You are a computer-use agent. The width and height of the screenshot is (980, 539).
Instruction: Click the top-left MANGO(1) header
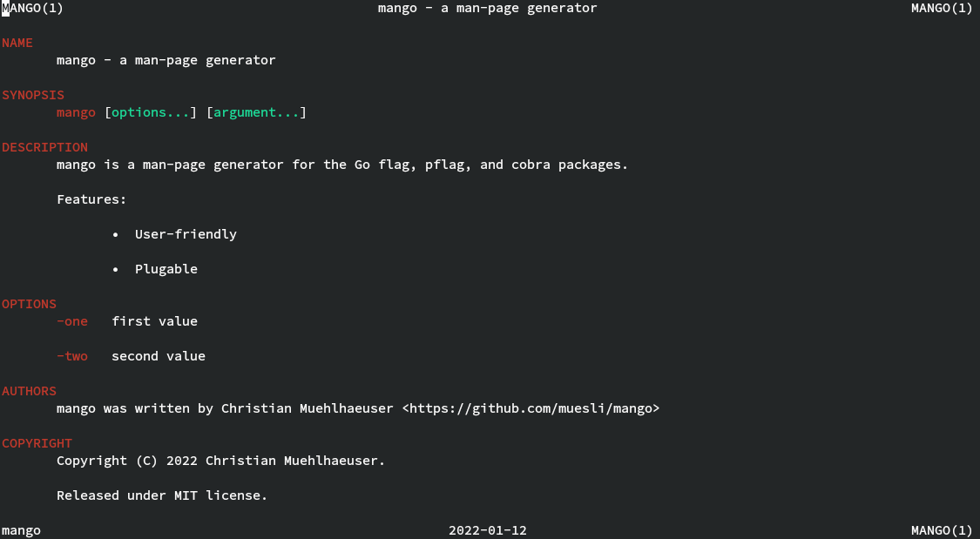[x=32, y=8]
